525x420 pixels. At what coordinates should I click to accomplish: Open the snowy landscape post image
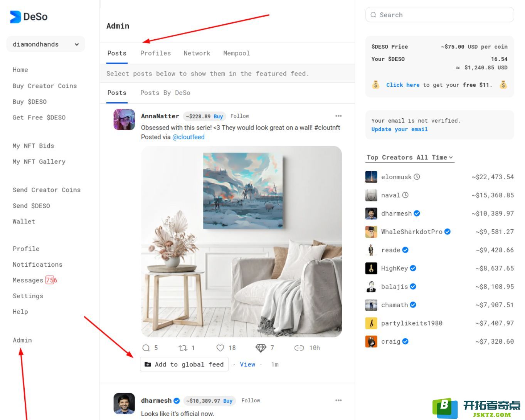tap(241, 242)
